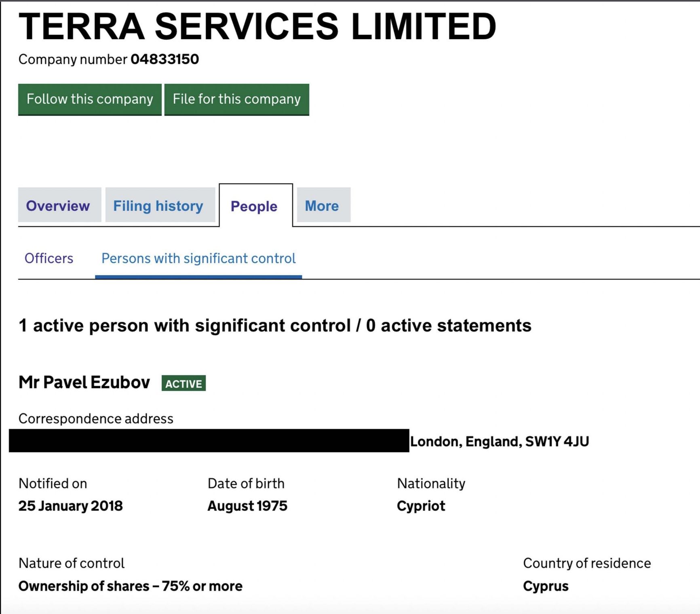Image resolution: width=700 pixels, height=614 pixels.
Task: Click the Cyprus country of residence value
Action: [x=546, y=586]
